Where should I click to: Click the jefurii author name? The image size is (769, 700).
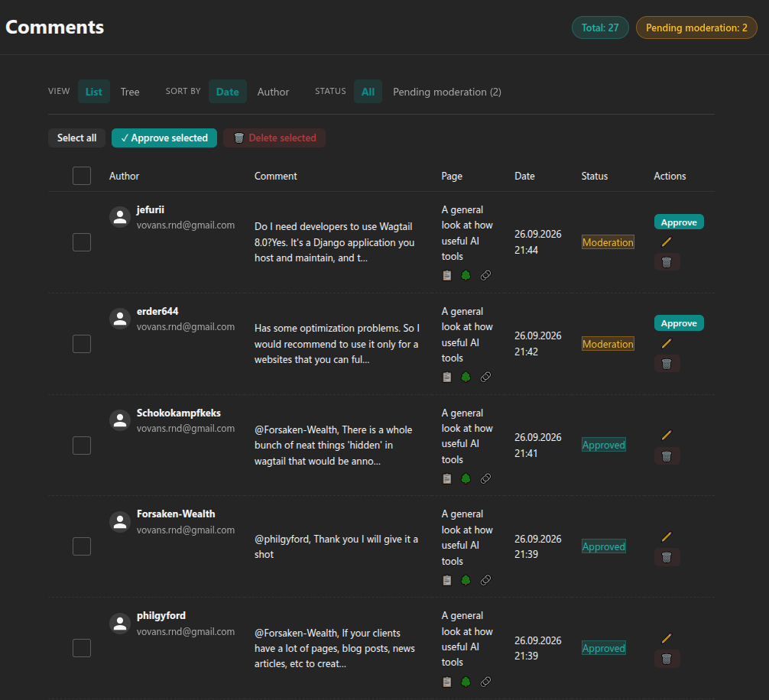point(150,210)
